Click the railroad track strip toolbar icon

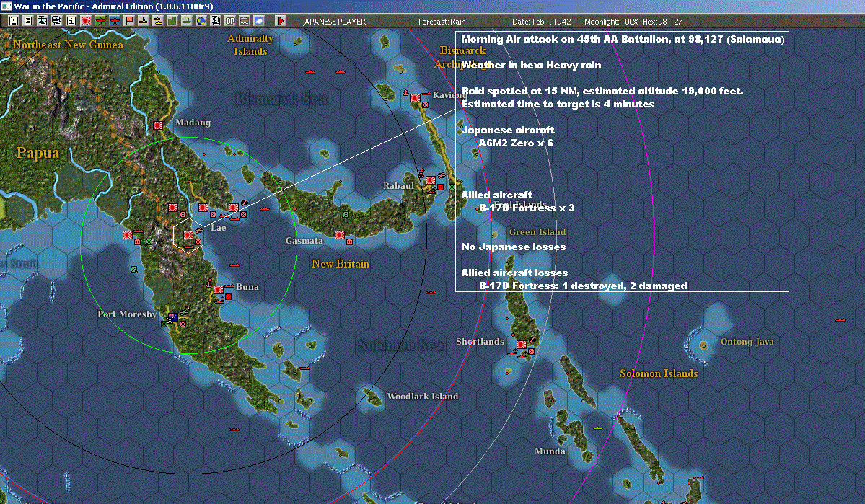tap(245, 21)
